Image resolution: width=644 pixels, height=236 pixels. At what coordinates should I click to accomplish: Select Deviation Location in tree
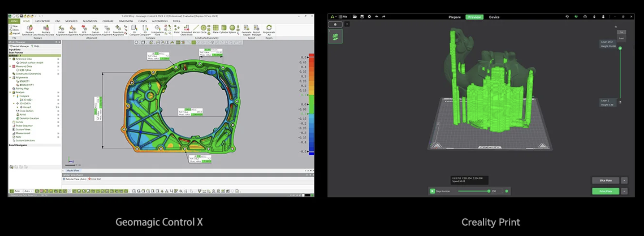click(28, 118)
